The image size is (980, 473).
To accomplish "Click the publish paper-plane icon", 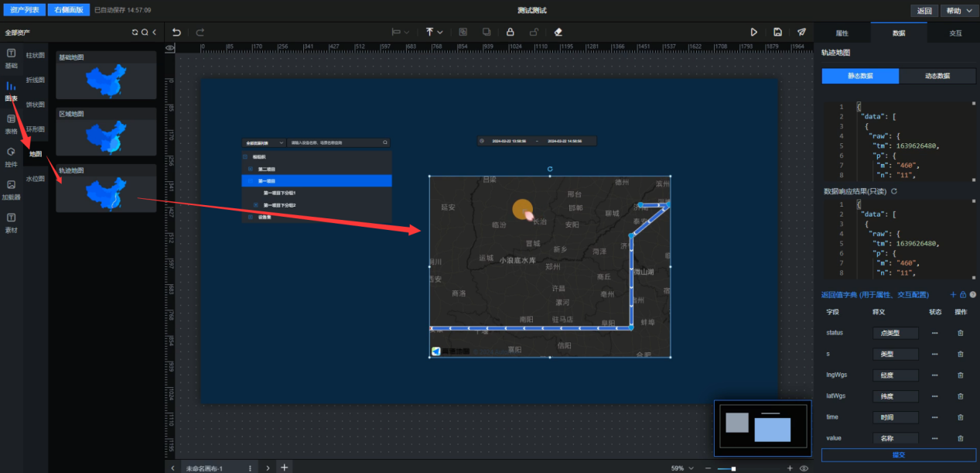I will pos(801,33).
